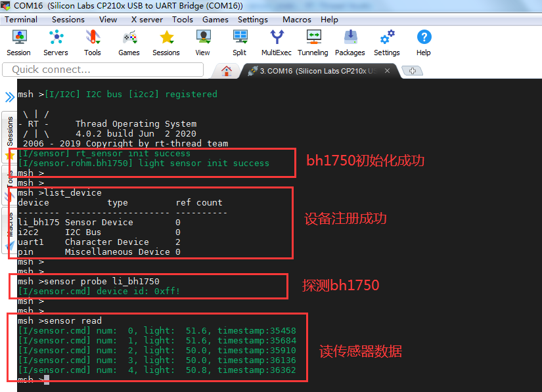
Task: Select the View toolbar icon
Action: (x=202, y=43)
